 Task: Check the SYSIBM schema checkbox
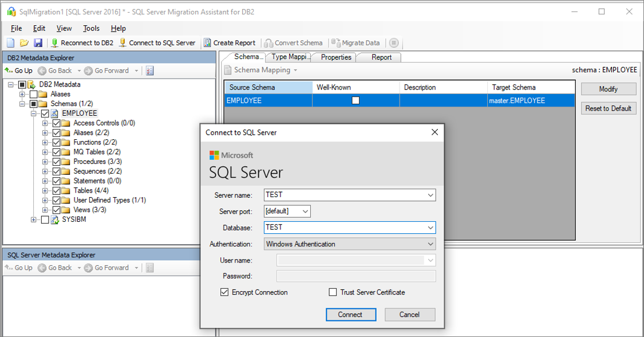coord(45,220)
